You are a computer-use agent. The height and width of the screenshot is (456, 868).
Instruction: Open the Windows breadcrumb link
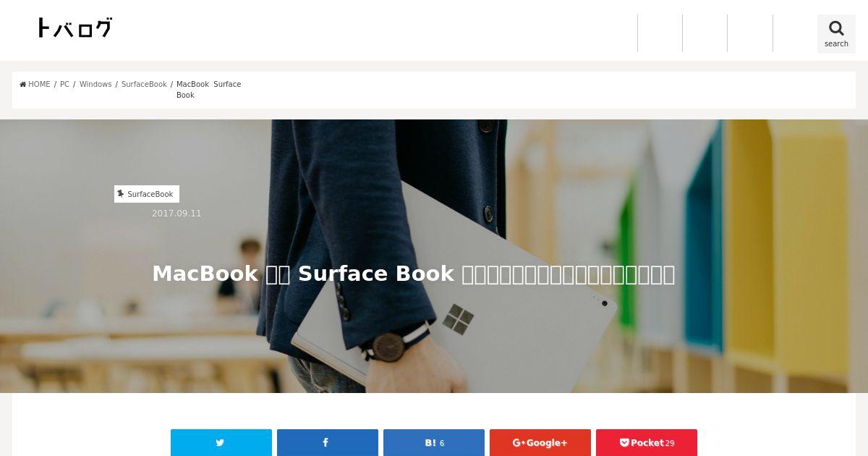click(x=95, y=85)
